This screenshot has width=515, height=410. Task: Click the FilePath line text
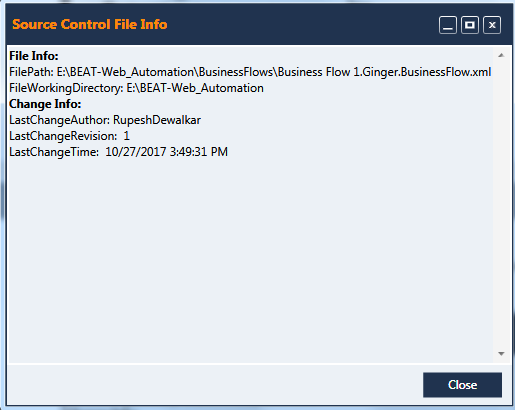point(250,72)
